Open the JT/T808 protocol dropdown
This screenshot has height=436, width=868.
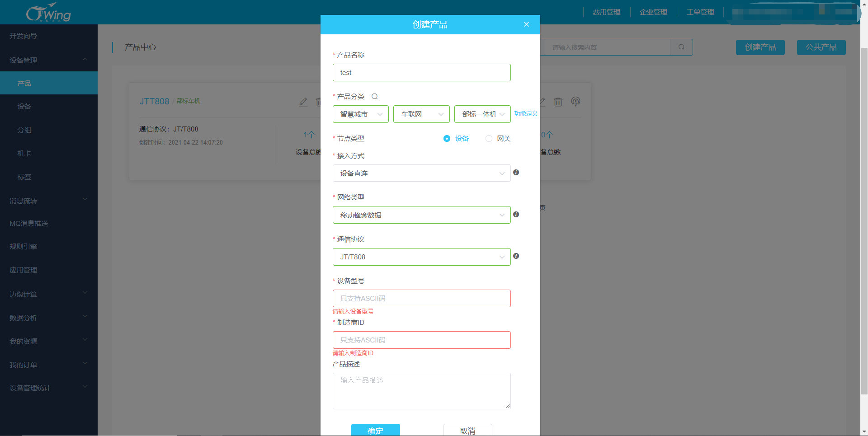click(422, 257)
